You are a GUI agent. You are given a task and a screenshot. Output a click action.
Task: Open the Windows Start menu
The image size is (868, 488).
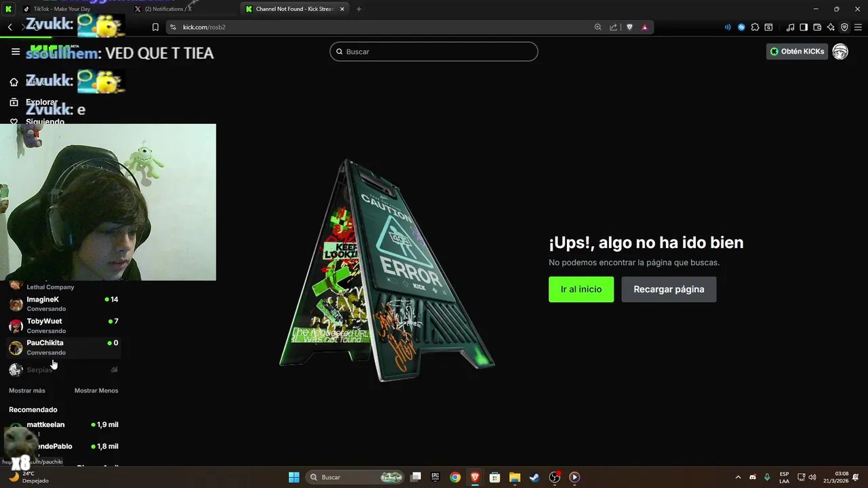point(294,477)
